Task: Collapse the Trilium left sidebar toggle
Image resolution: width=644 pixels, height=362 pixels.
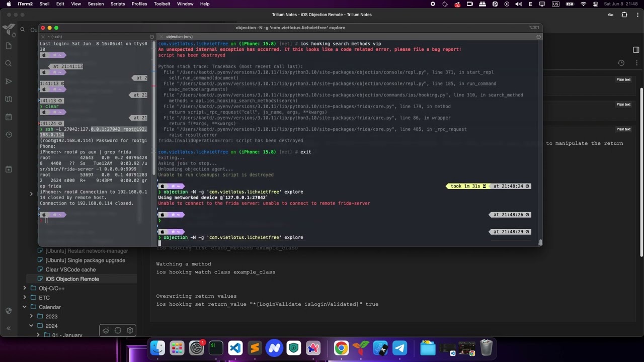Action: tap(9, 328)
